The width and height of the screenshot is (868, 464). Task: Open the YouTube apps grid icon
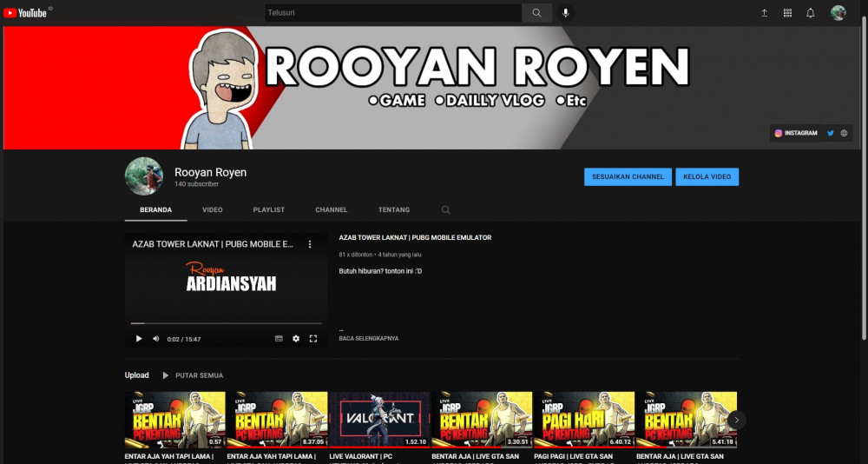point(787,13)
